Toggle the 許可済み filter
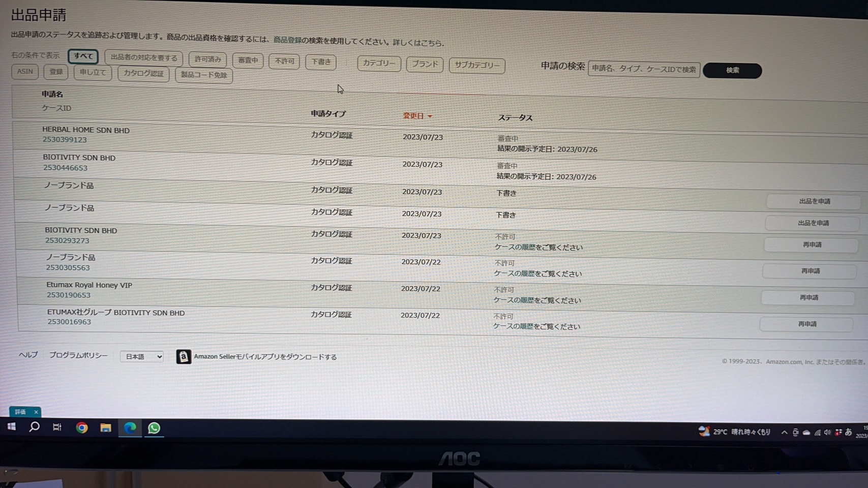Image resolution: width=868 pixels, height=488 pixels. 207,59
